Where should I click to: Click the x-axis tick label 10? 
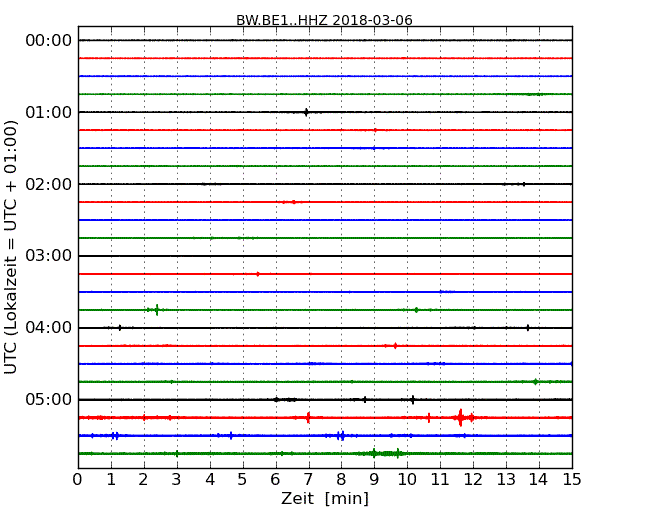tap(407, 479)
